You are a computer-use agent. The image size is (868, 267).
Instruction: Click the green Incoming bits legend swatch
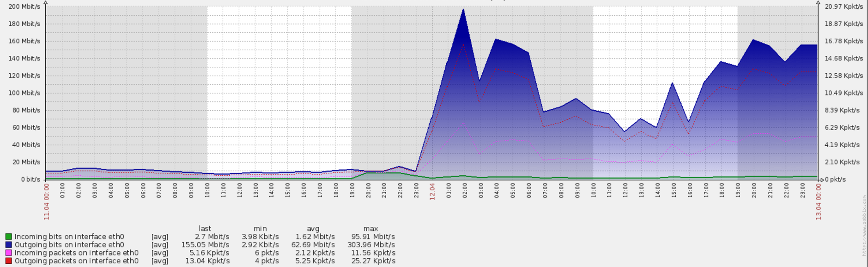tap(9, 237)
